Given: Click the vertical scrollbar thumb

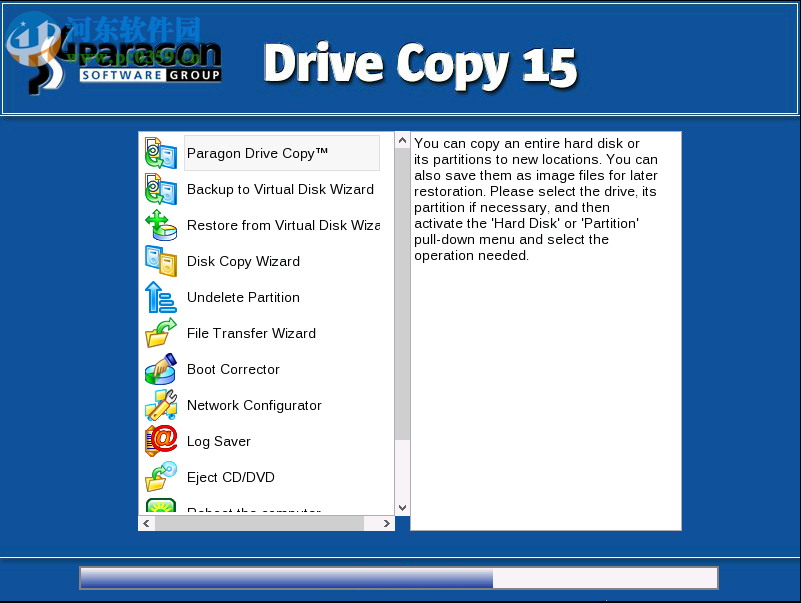Looking at the screenshot, I should [402, 294].
